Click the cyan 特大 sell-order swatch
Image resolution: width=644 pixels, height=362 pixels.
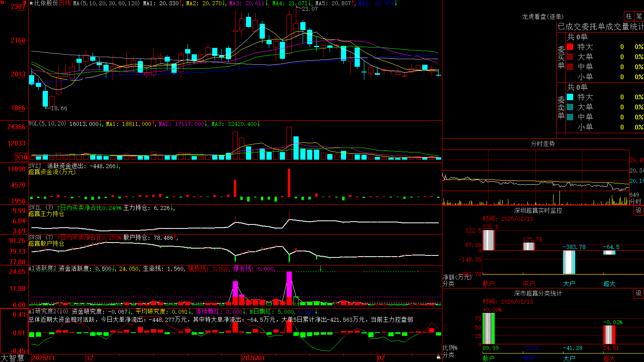click(x=570, y=97)
